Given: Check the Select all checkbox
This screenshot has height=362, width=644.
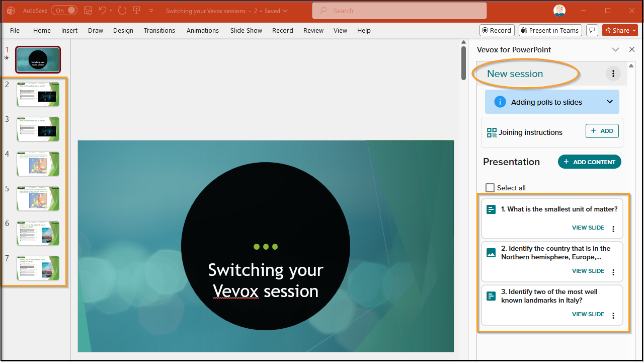Looking at the screenshot, I should [490, 188].
